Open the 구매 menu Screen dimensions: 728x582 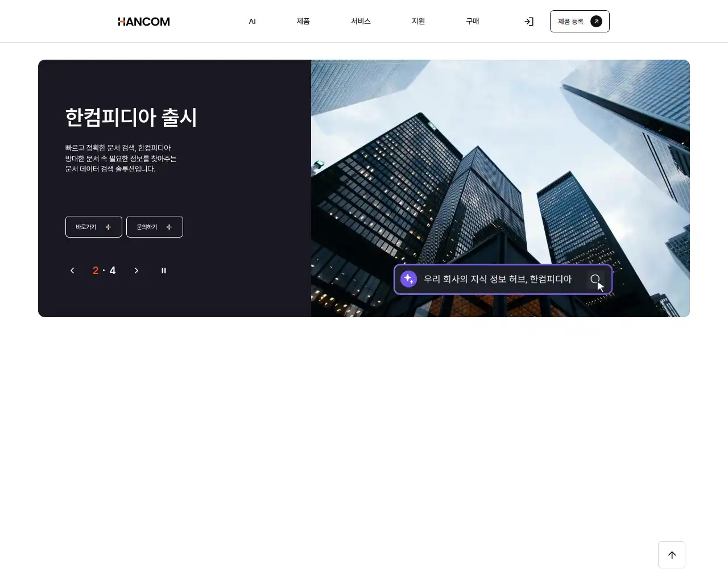tap(473, 21)
